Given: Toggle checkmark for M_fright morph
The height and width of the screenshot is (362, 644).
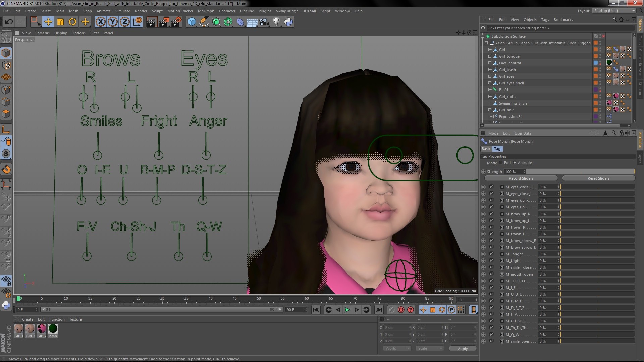Looking at the screenshot, I should tap(491, 260).
